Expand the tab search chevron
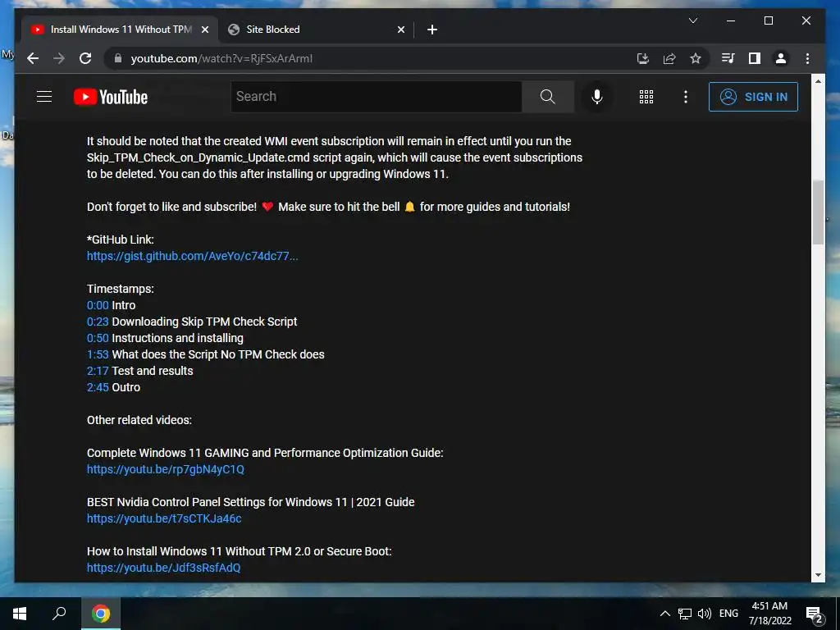Viewport: 840px width, 630px height. [692, 21]
